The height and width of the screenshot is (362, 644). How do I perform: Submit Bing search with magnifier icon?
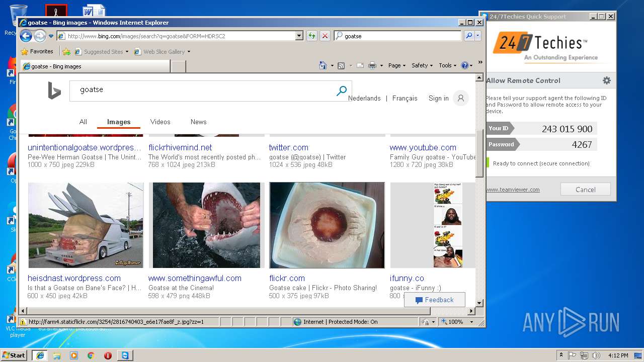tap(342, 90)
